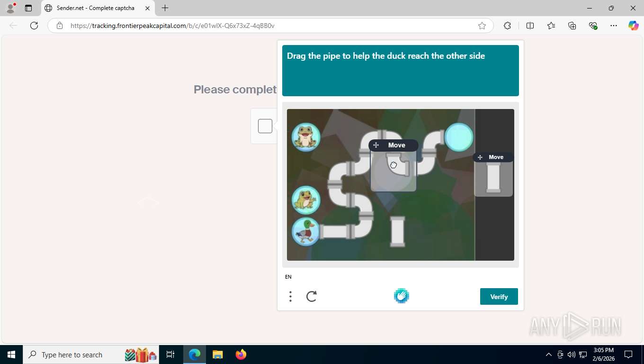This screenshot has height=364, width=644.
Task: Reload the captcha challenge
Action: coord(311,297)
